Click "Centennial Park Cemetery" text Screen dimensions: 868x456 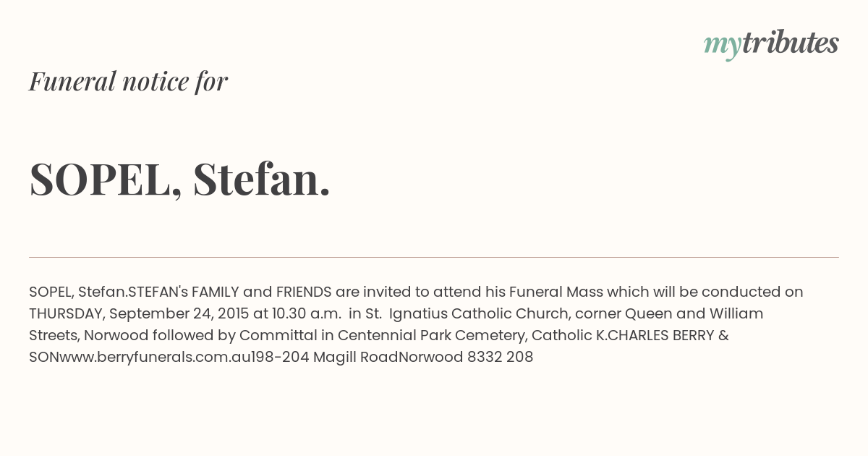[x=431, y=336]
